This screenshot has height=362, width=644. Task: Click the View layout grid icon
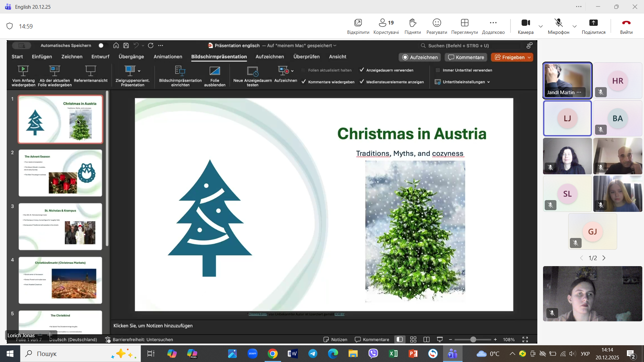[464, 23]
